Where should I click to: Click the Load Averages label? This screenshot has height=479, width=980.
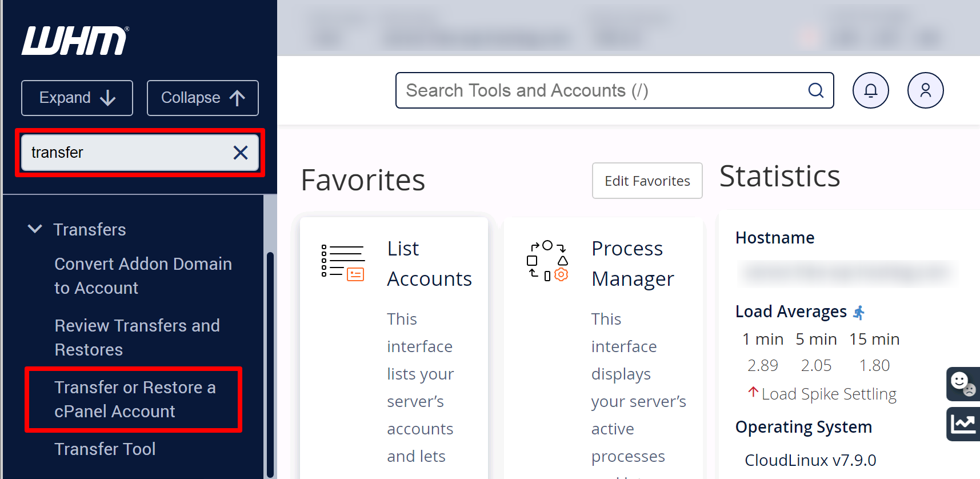click(x=791, y=312)
